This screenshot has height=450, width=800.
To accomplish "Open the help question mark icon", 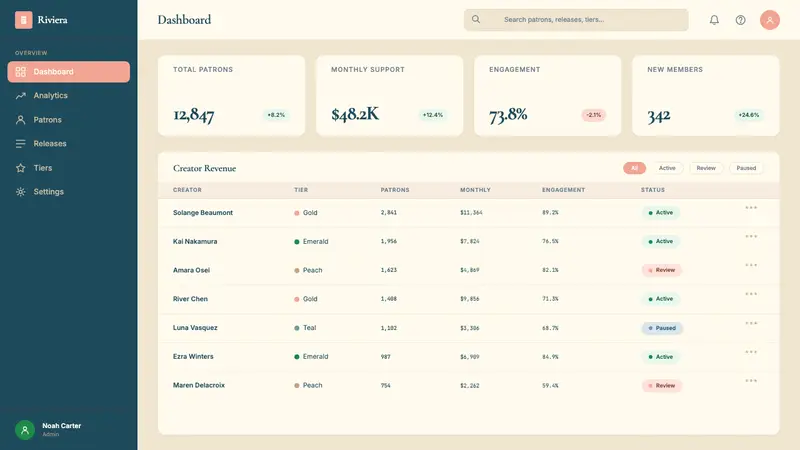I will click(740, 20).
